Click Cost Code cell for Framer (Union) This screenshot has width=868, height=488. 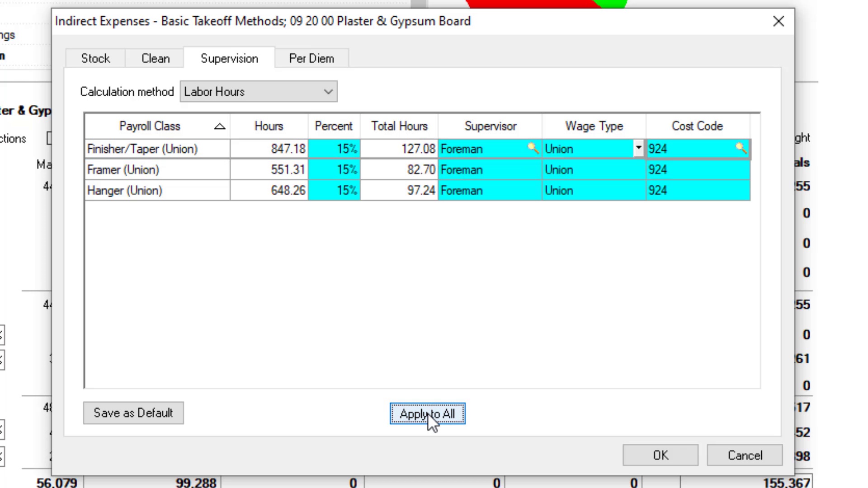(698, 170)
